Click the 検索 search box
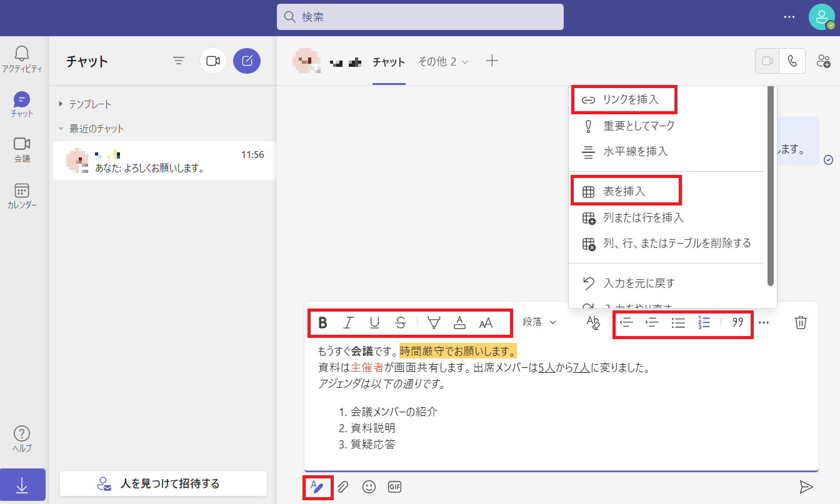This screenshot has height=504, width=840. click(420, 17)
